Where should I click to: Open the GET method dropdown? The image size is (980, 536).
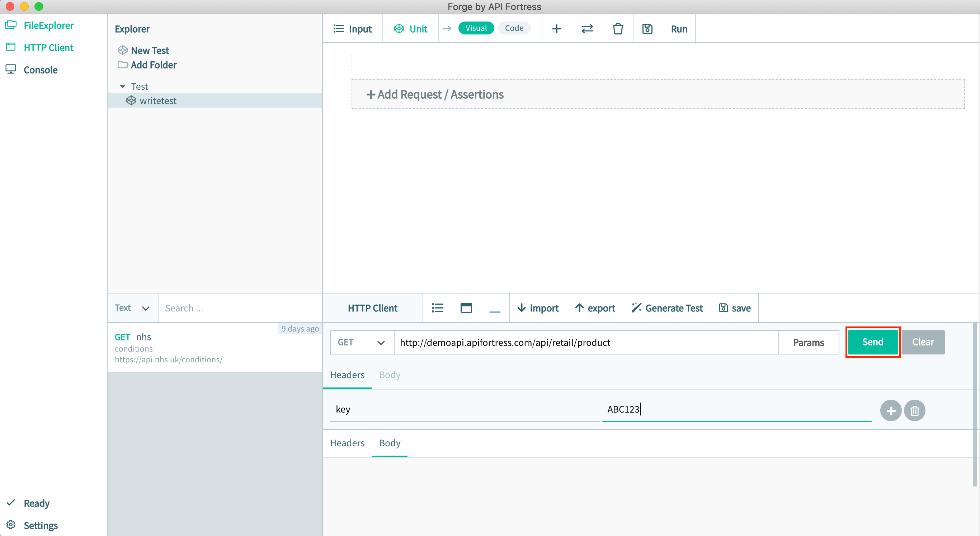click(x=362, y=342)
